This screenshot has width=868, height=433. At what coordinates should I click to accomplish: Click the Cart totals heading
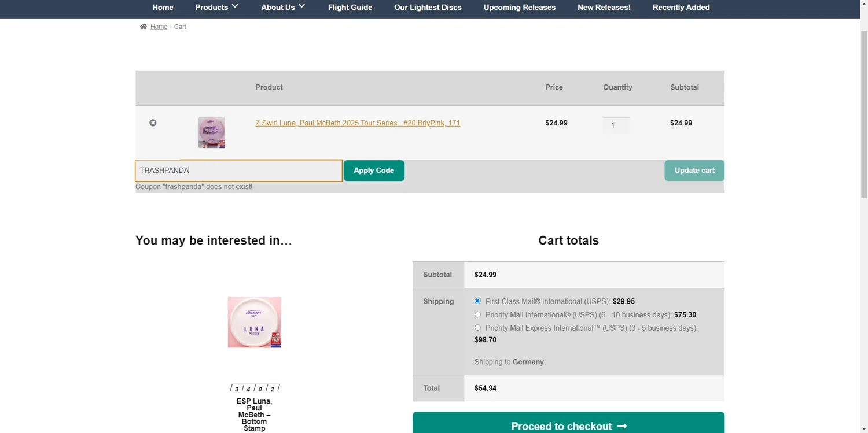[x=568, y=240]
